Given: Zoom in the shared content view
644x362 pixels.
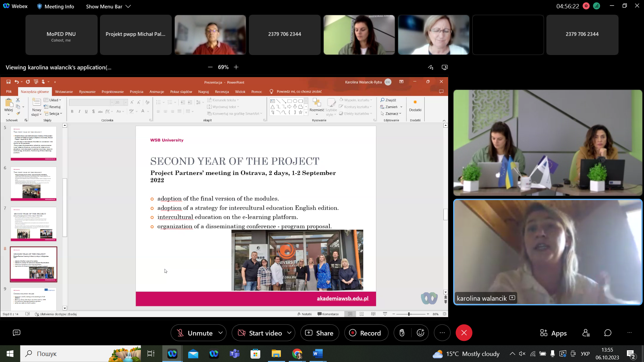Looking at the screenshot, I should 236,67.
